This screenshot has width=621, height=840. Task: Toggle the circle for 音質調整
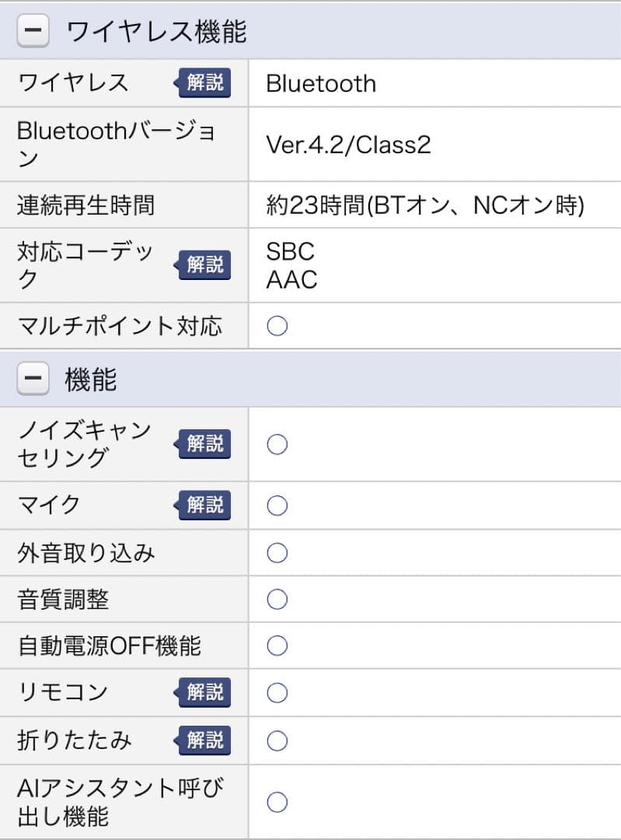click(x=277, y=599)
